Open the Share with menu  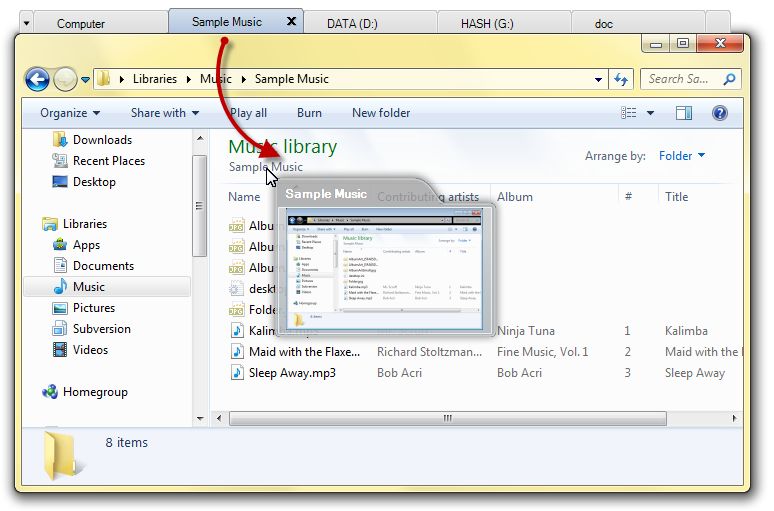click(165, 113)
